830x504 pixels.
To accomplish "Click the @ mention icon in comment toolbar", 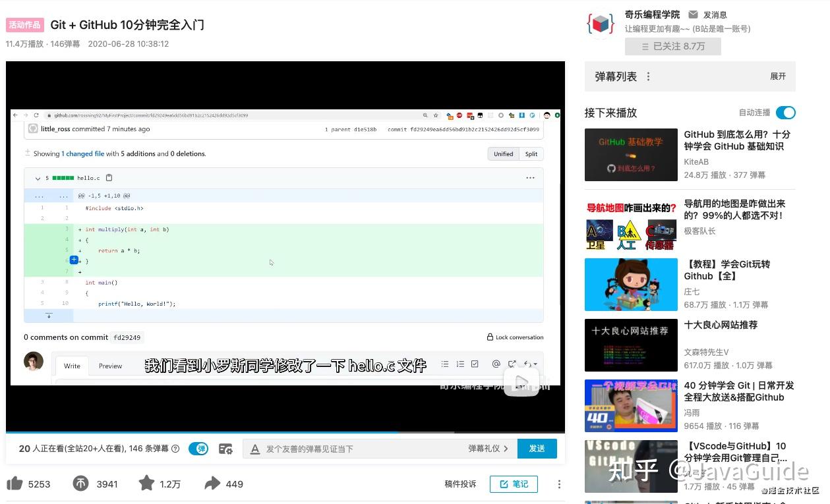I will click(496, 363).
